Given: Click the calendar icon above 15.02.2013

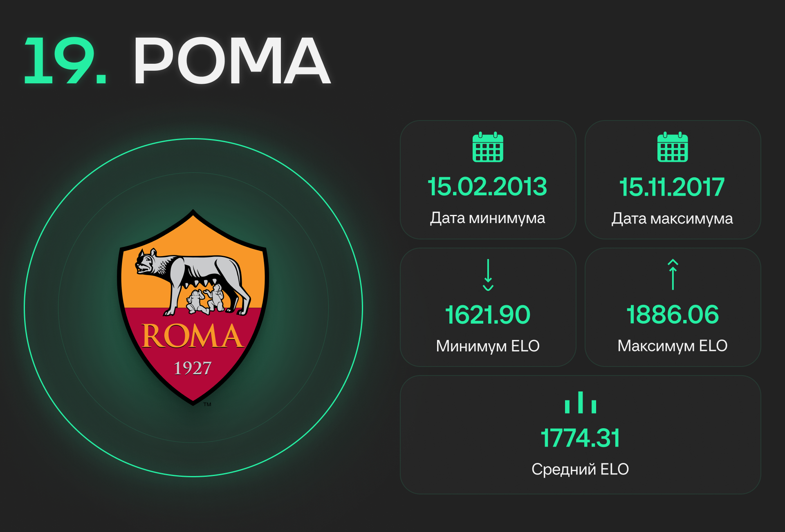Looking at the screenshot, I should pos(488,147).
